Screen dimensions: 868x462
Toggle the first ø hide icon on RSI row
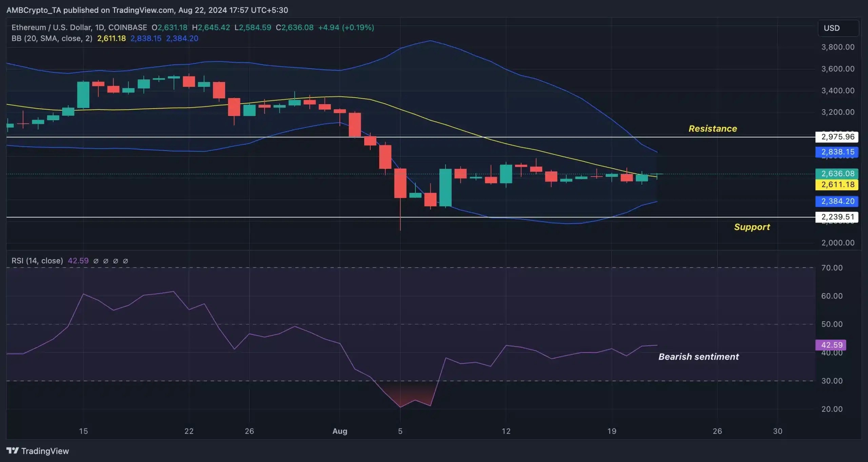(x=97, y=261)
